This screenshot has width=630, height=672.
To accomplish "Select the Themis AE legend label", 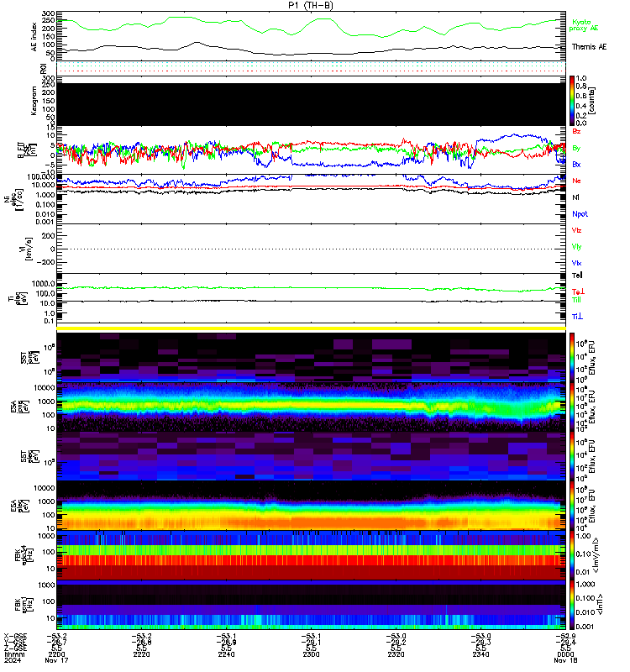I will 589,47.
